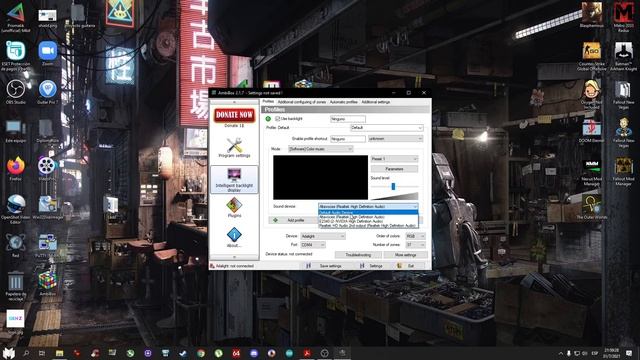Open the notification center icon
Viewport: 640px width, 360px height.
[629, 353]
